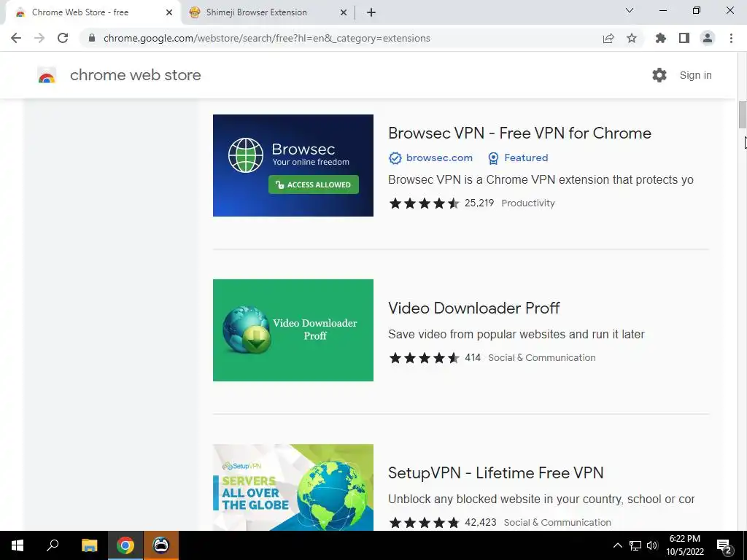Show hidden system tray icons
The height and width of the screenshot is (560, 747).
coord(617,545)
